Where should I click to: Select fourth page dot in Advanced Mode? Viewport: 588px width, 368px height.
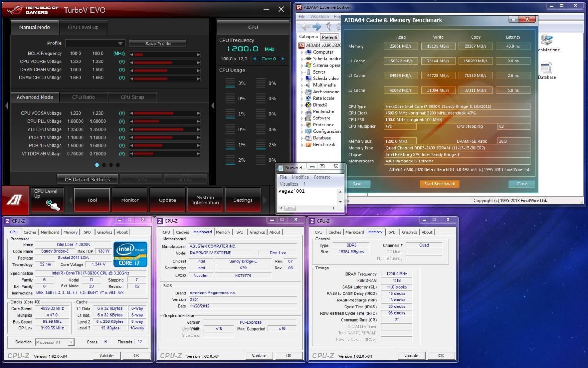click(118, 165)
